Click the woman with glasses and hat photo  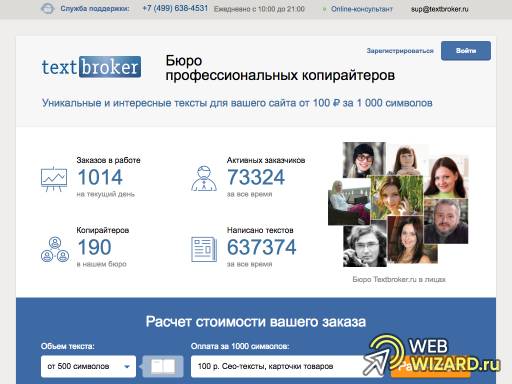tap(364, 160)
